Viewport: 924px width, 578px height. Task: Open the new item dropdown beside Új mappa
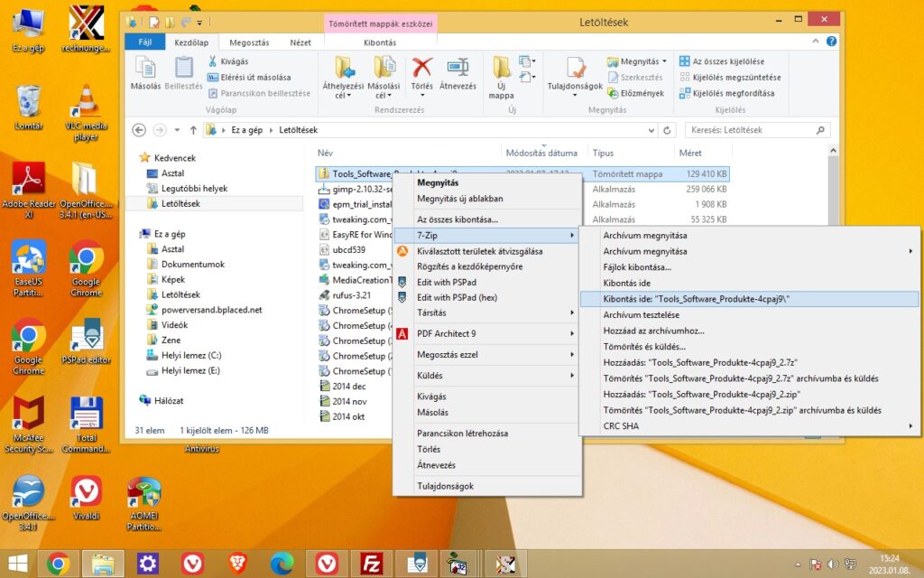(x=527, y=61)
